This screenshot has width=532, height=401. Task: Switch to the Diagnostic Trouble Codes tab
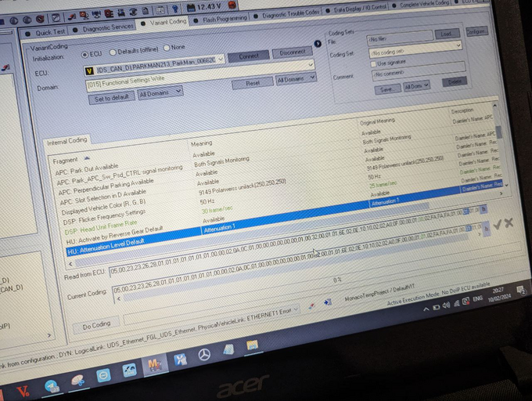point(287,15)
